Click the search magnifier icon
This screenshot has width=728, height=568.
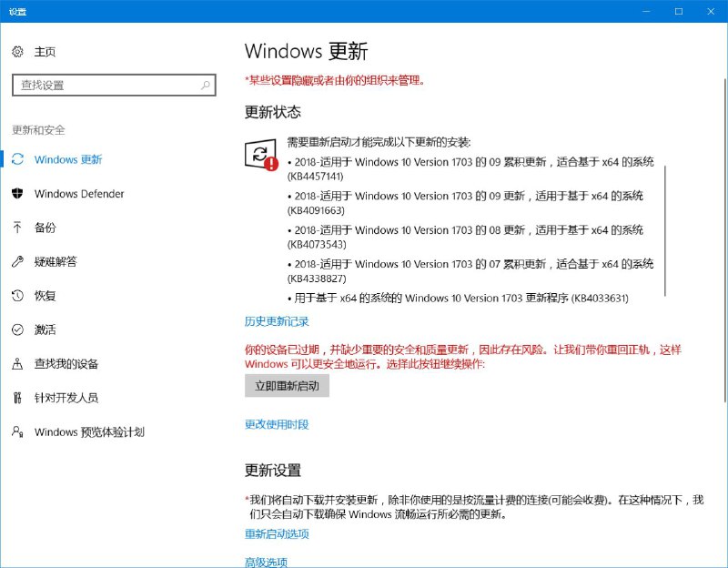click(x=206, y=85)
